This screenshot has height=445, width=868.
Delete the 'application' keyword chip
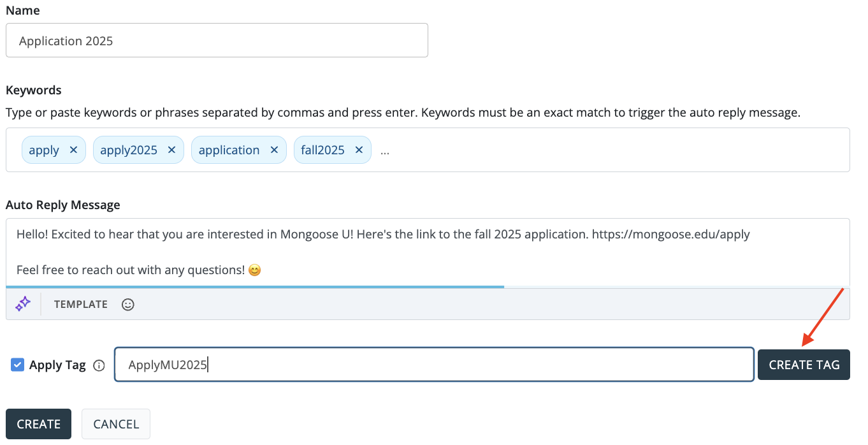pos(274,150)
